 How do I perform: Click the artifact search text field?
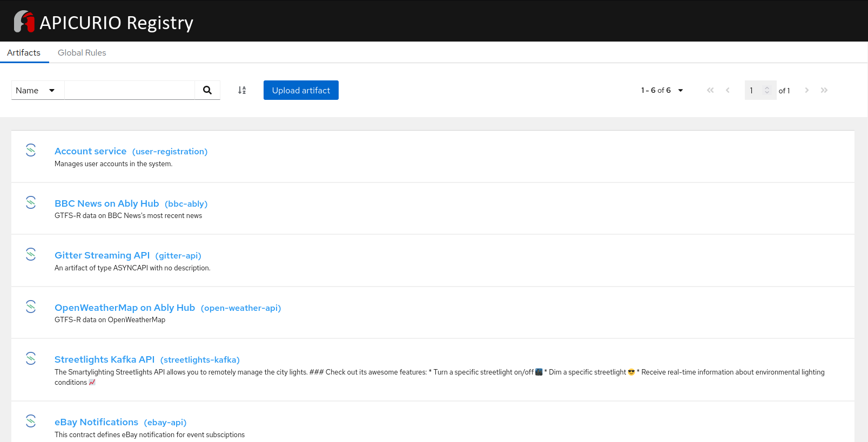coord(130,90)
